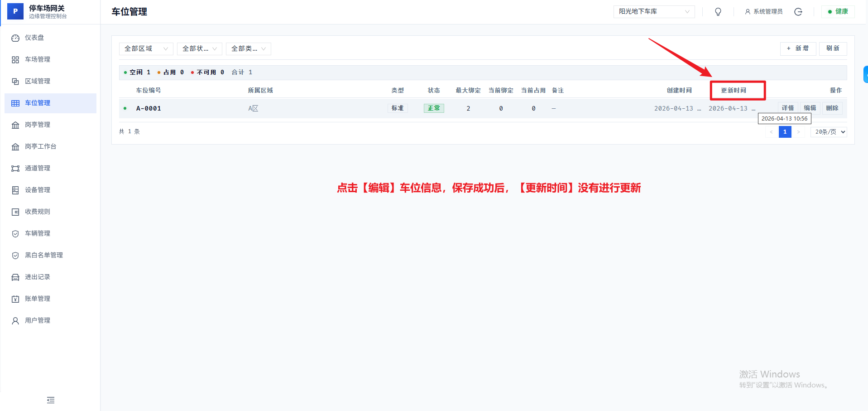
Task: Expand the 全部区域 filter dropdown
Action: pyautogui.click(x=146, y=48)
